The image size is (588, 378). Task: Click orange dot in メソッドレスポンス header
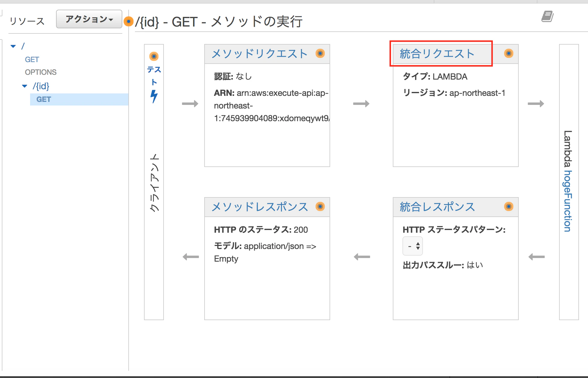pyautogui.click(x=320, y=206)
